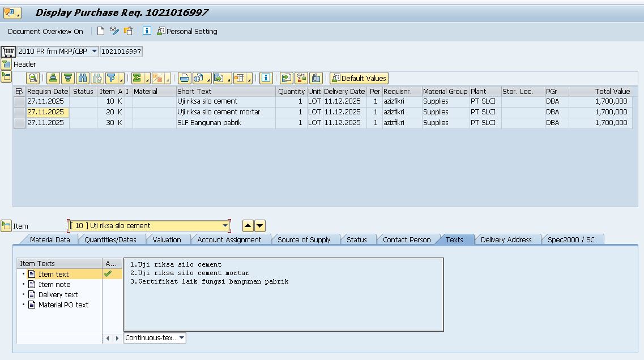Image resolution: width=644 pixels, height=360 pixels.
Task: Open the Delivery Address tab
Action: pos(506,239)
